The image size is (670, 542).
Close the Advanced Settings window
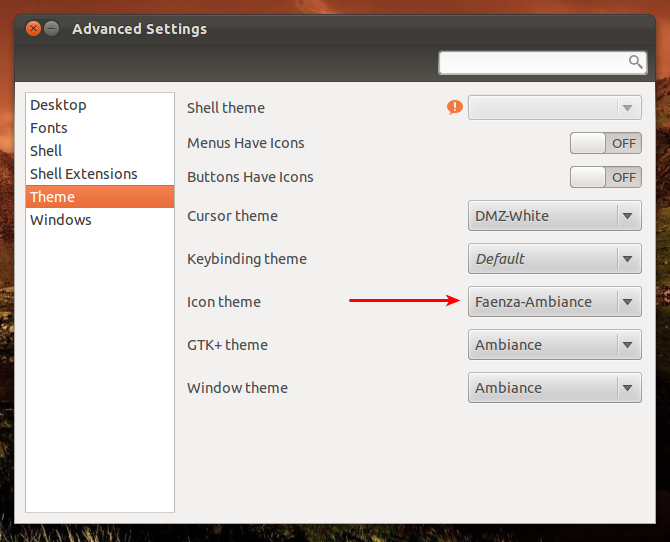(33, 29)
